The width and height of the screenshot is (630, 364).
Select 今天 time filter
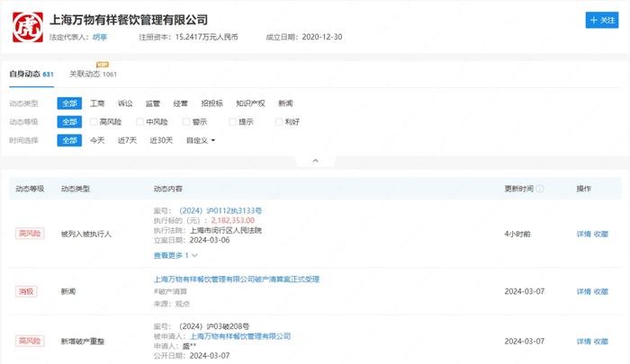(97, 140)
